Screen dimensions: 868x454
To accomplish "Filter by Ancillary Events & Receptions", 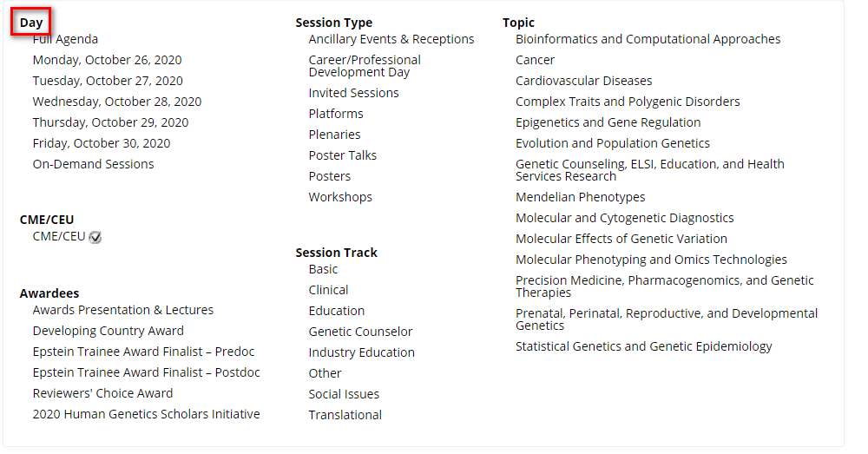I will [x=391, y=39].
